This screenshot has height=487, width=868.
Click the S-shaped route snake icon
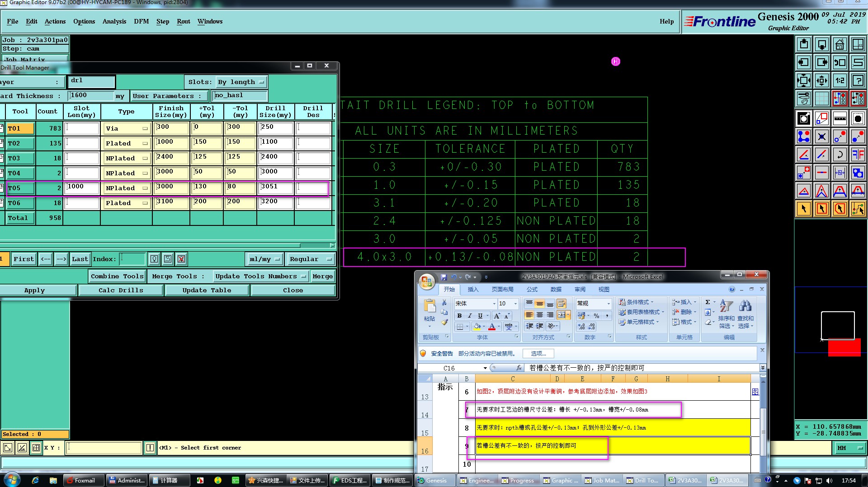(x=858, y=62)
